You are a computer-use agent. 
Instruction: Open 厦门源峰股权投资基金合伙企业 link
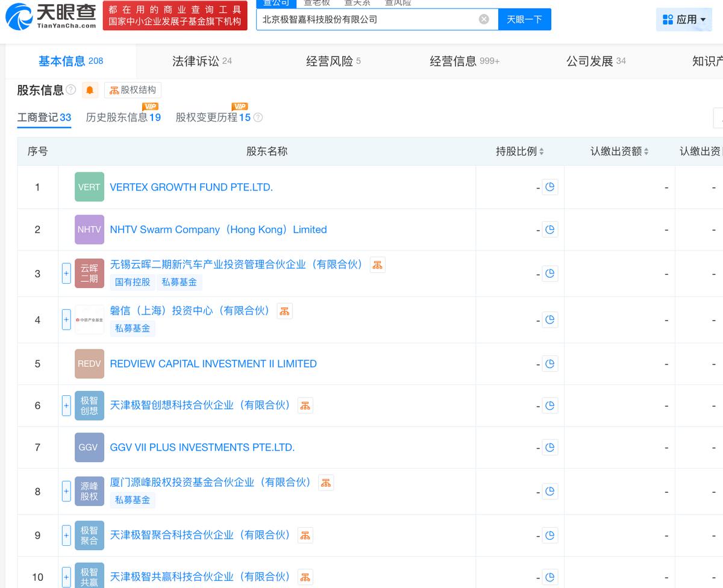210,483
